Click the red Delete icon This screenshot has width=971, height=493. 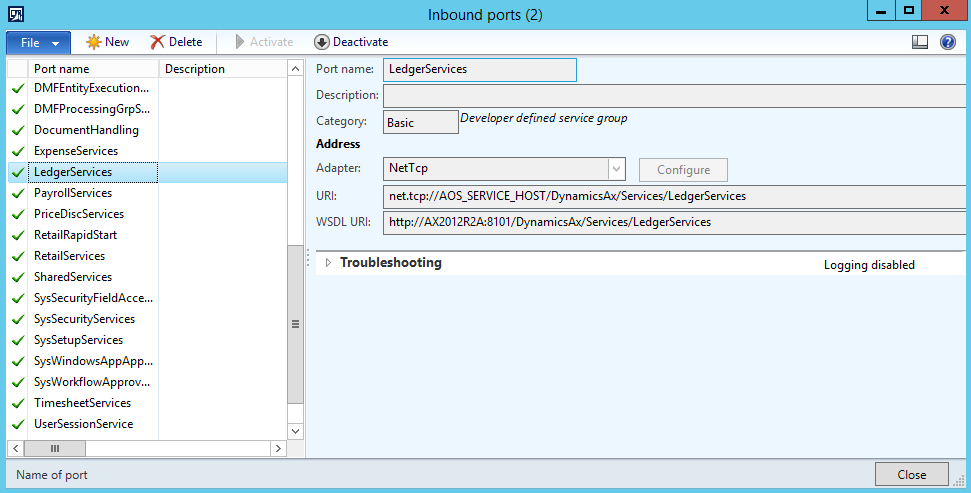click(158, 42)
